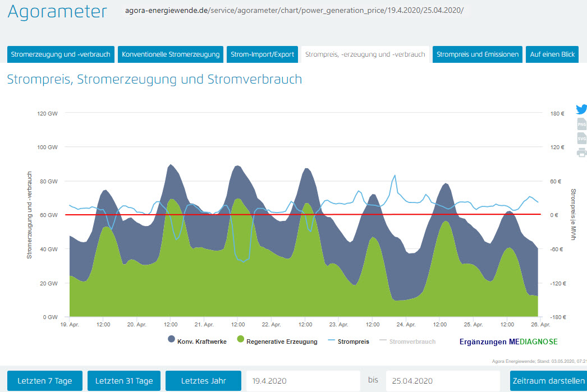Toggle the Konv. Kraftwerke legend series
Image resolution: width=587 pixels, height=392 pixels.
point(197,341)
